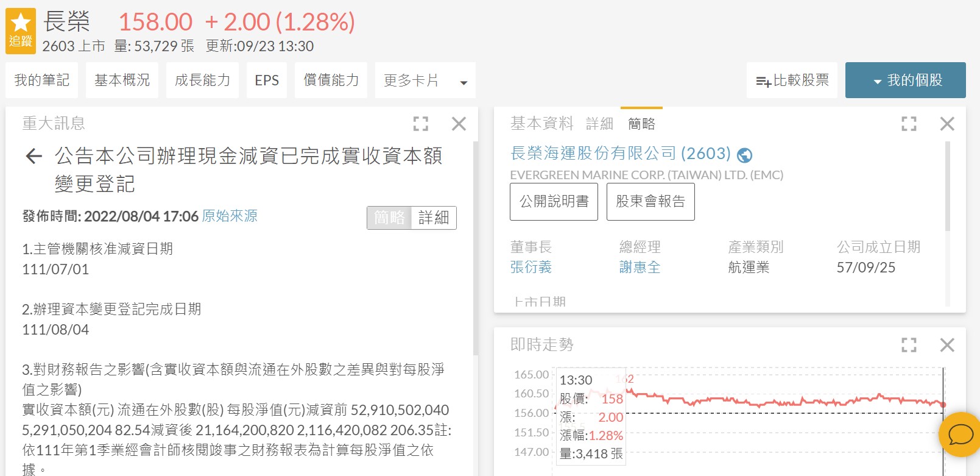
Task: Switch announcement view to 詳細
Action: point(434,218)
